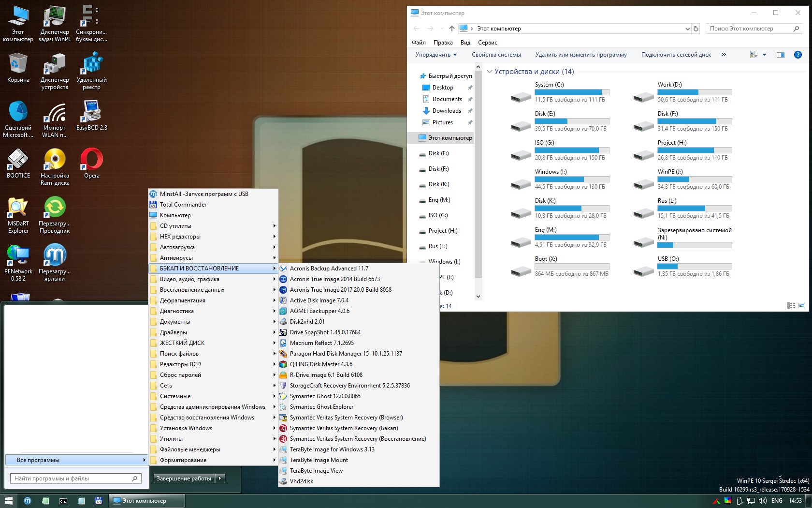Open address bar history dropdown
Viewport: 812px width, 508px height.
[x=687, y=29]
